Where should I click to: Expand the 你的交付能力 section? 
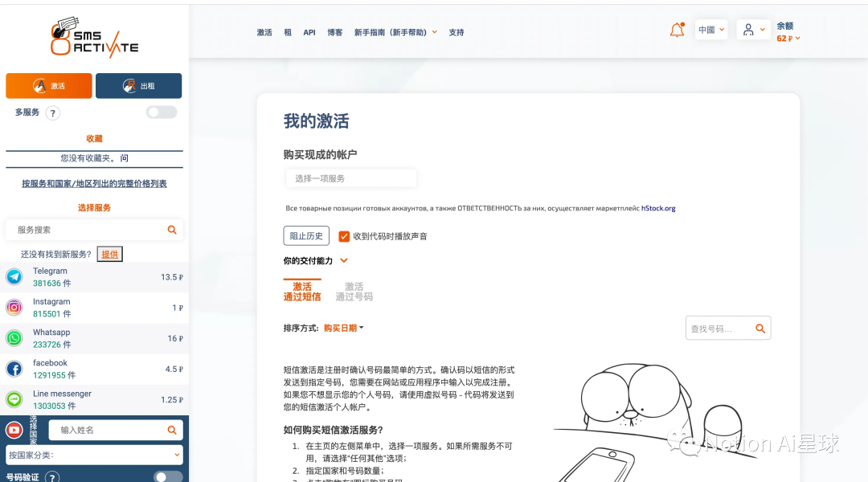click(x=316, y=260)
